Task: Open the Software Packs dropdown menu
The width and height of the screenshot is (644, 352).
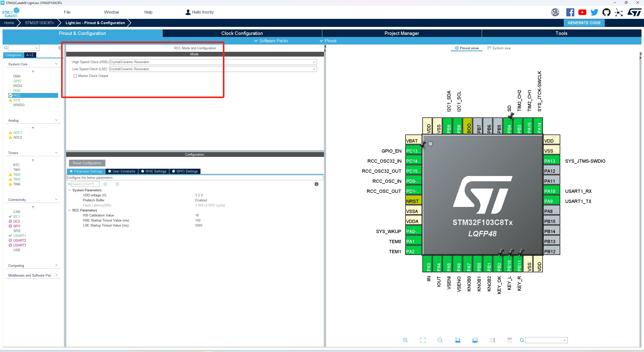Action: [x=271, y=41]
